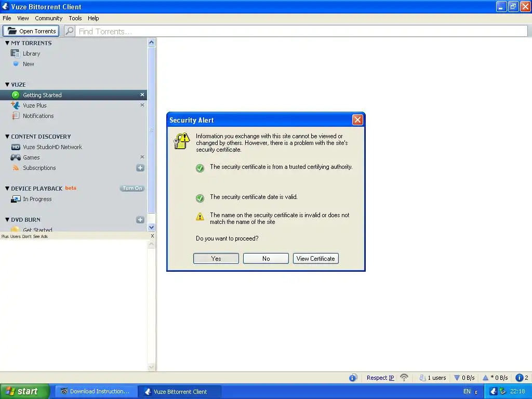
Task: Open the File menu
Action: pyautogui.click(x=7, y=18)
